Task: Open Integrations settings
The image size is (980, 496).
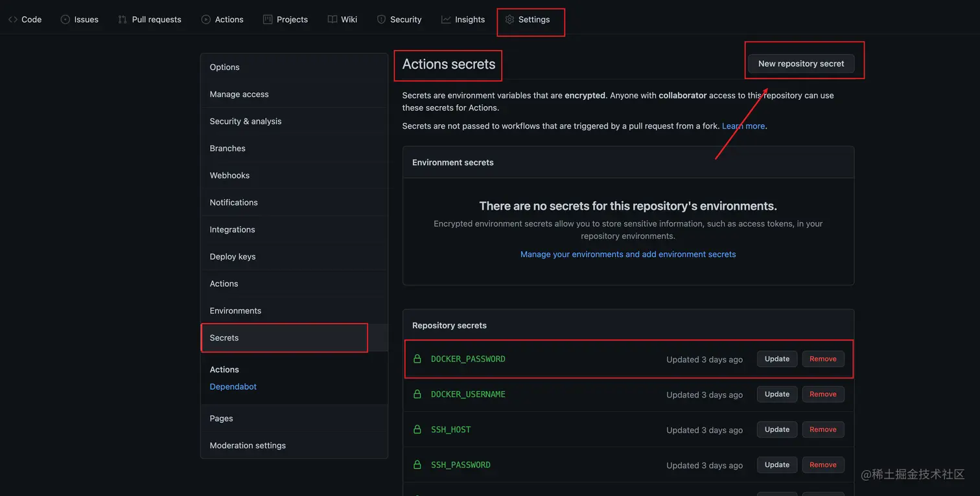Action: pyautogui.click(x=294, y=230)
